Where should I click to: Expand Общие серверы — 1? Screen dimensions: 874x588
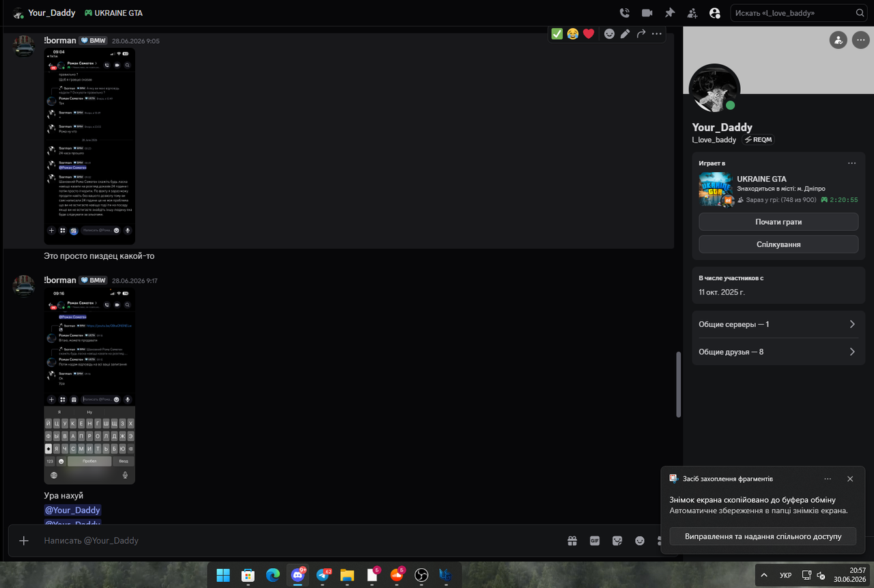click(778, 324)
